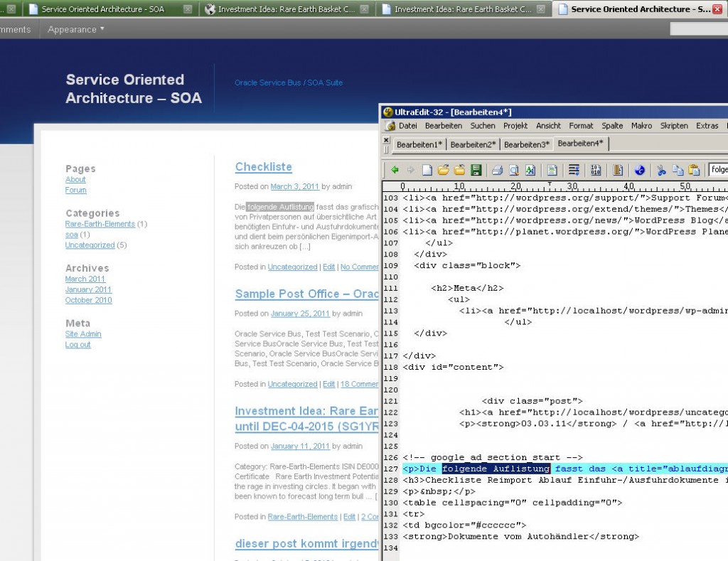Show file in browser globe icon
The width and height of the screenshot is (728, 561).
[639, 170]
